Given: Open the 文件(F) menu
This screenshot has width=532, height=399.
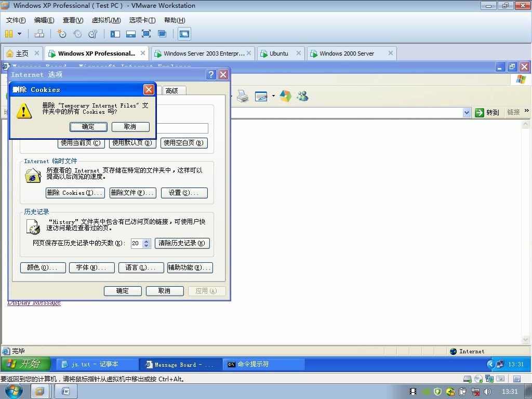Looking at the screenshot, I should click(x=16, y=20).
